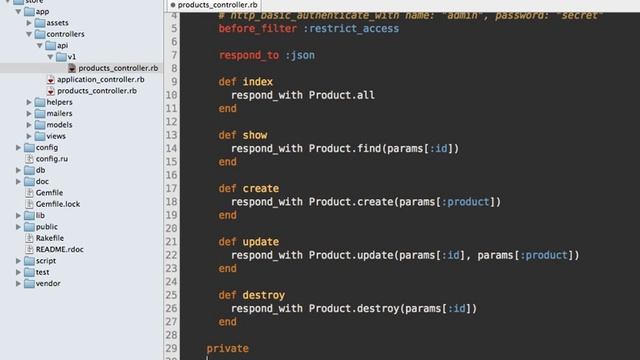The height and width of the screenshot is (360, 640).
Task: Expand the db folder arrow
Action: (18, 170)
